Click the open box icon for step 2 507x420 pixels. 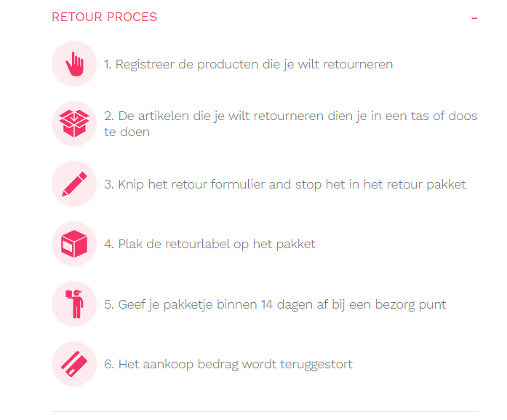[x=74, y=124]
